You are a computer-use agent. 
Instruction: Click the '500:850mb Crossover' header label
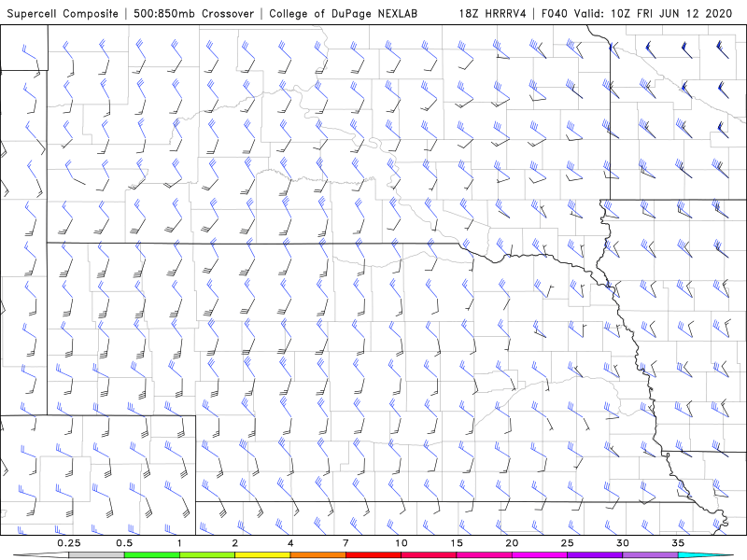tap(193, 13)
